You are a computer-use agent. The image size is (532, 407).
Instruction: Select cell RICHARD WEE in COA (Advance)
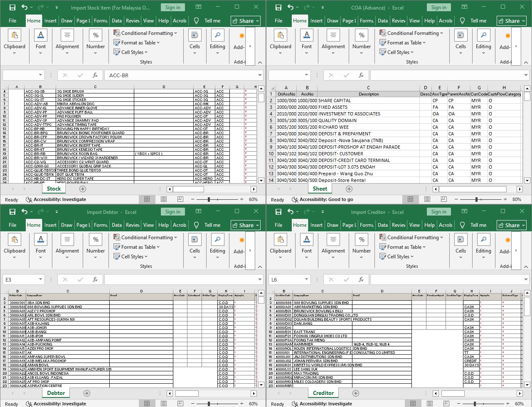click(x=368, y=127)
